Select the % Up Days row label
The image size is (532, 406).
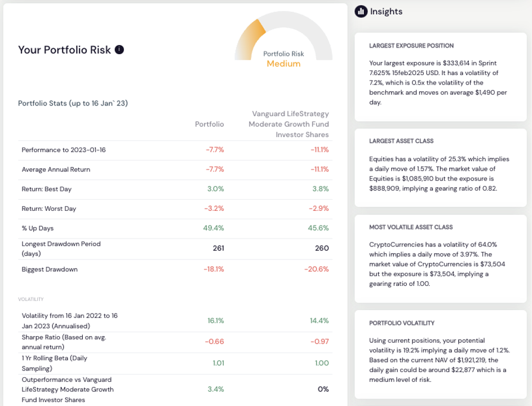[38, 228]
